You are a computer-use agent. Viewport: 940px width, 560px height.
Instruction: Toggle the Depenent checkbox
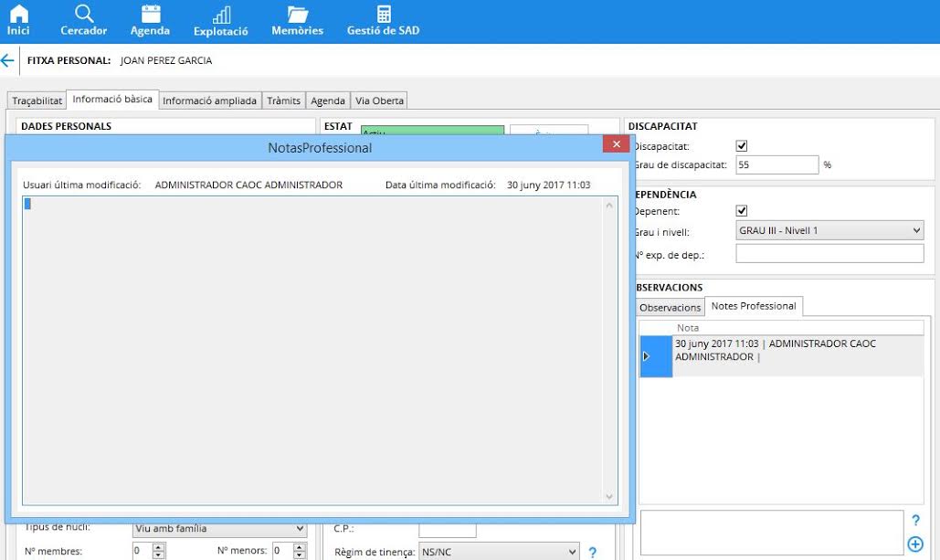pos(742,211)
